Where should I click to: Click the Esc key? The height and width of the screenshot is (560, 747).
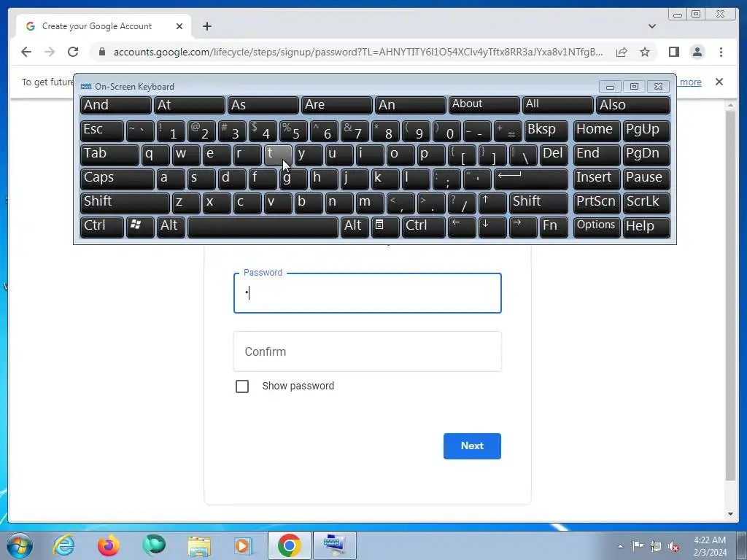point(102,131)
